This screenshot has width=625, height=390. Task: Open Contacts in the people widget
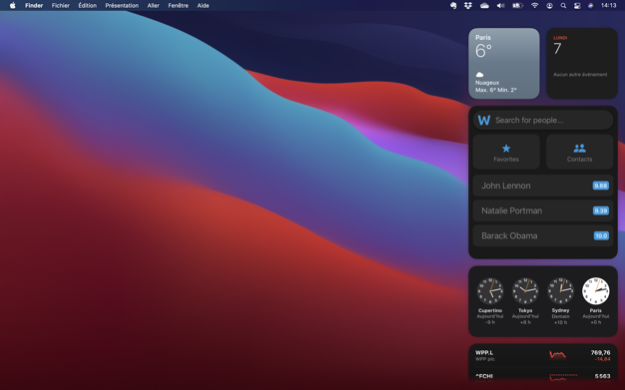pos(580,152)
